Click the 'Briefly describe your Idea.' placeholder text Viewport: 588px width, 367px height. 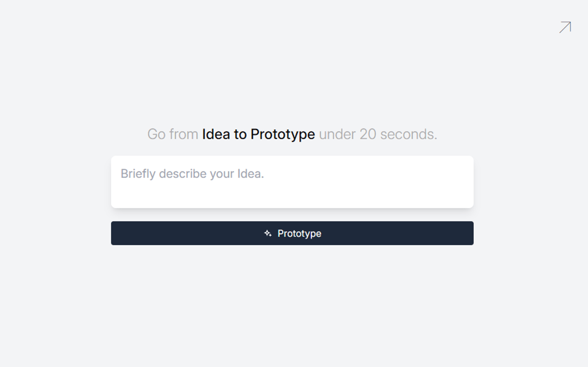click(192, 173)
